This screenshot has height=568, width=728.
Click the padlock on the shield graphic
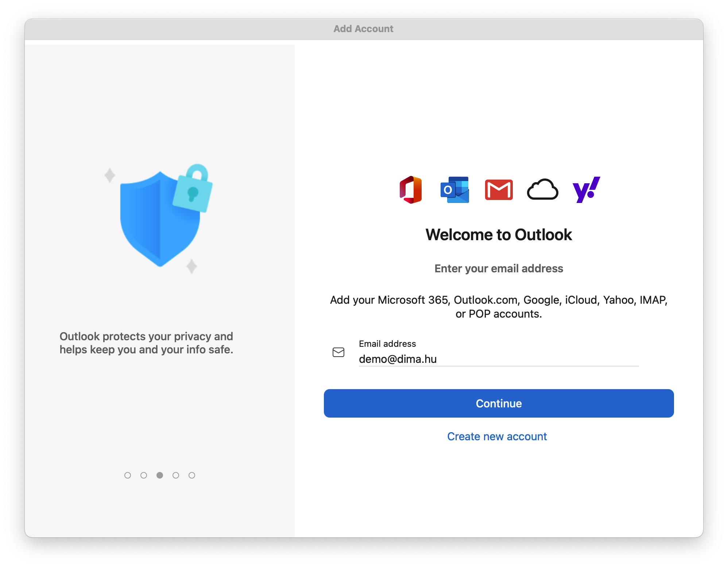click(x=193, y=188)
